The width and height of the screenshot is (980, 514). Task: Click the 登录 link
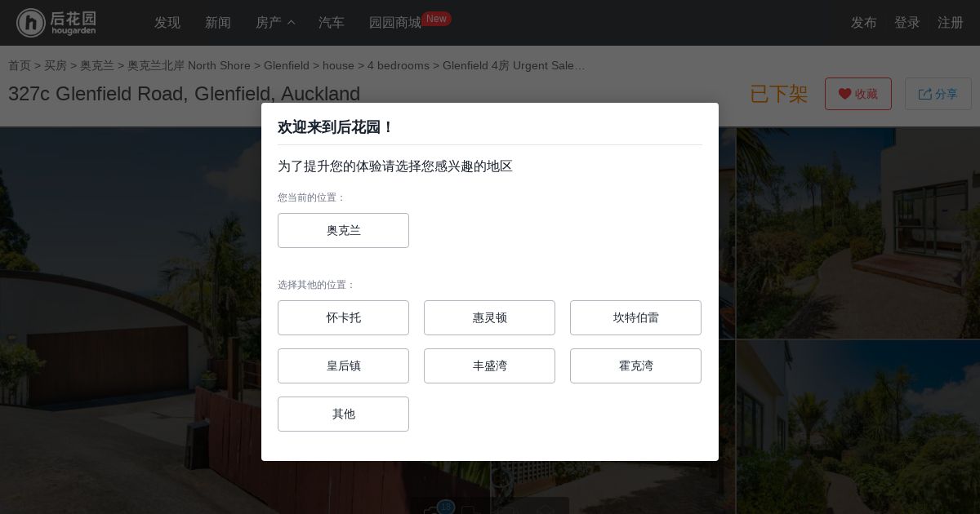pyautogui.click(x=907, y=23)
